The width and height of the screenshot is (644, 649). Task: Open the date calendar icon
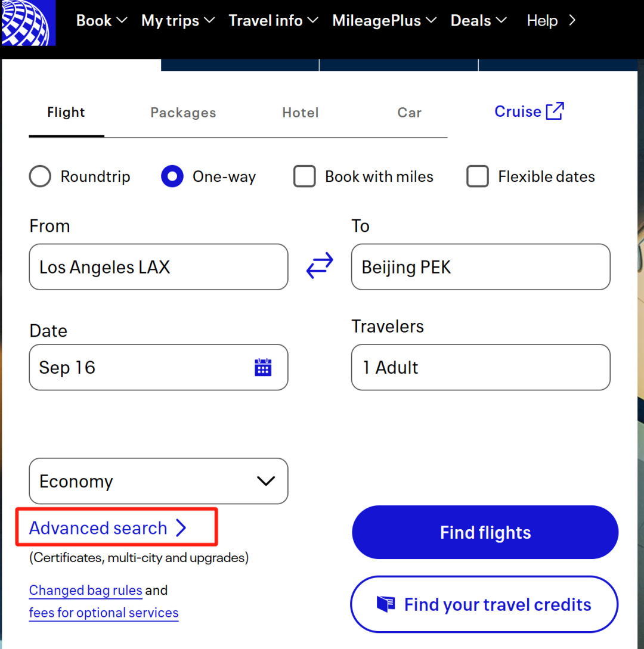[x=263, y=367]
